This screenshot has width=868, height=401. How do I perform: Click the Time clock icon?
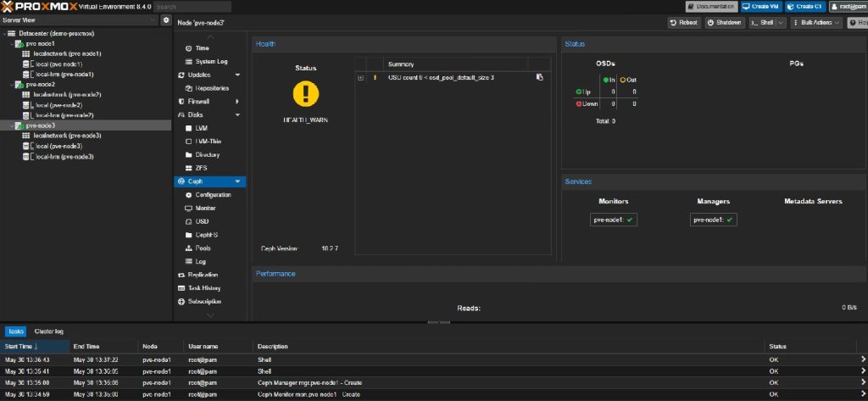pos(189,48)
